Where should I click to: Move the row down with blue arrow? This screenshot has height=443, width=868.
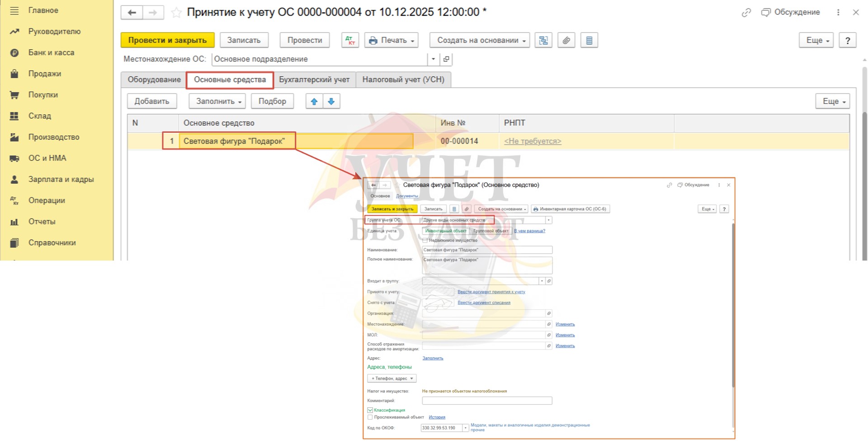pyautogui.click(x=331, y=101)
